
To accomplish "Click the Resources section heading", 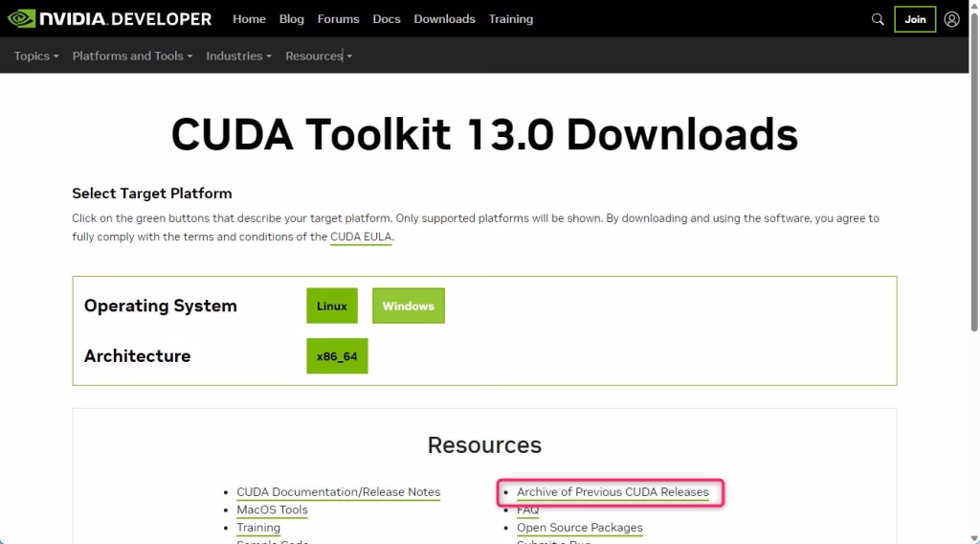I will click(484, 445).
